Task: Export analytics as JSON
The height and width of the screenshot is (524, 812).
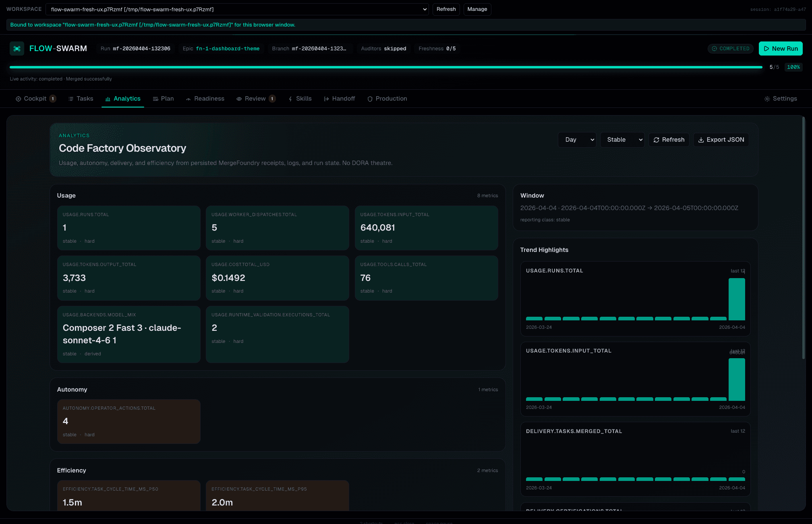Action: click(x=721, y=140)
